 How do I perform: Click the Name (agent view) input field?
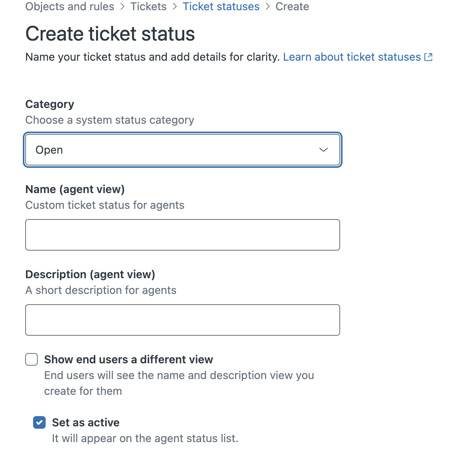pos(182,235)
